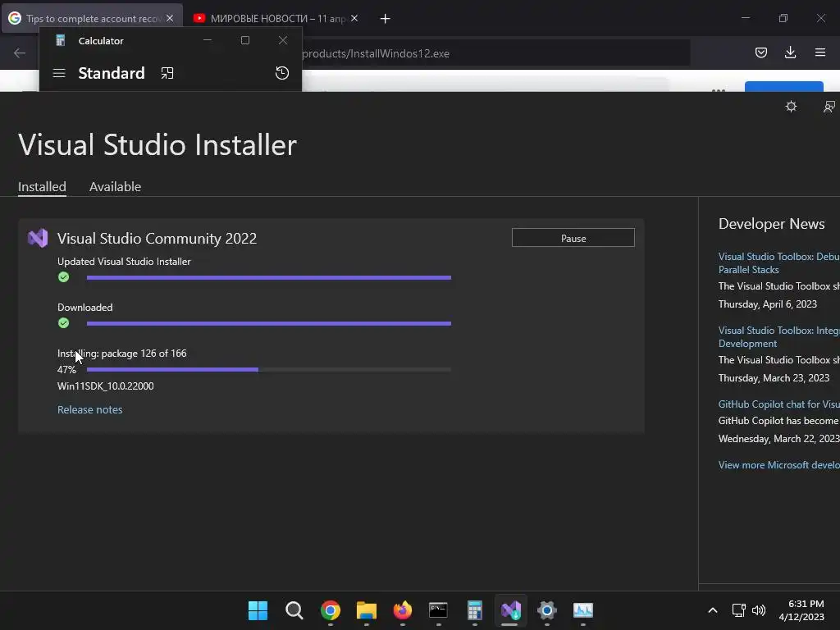This screenshot has width=840, height=630.
Task: Open Chrome from the taskbar
Action: tap(330, 610)
